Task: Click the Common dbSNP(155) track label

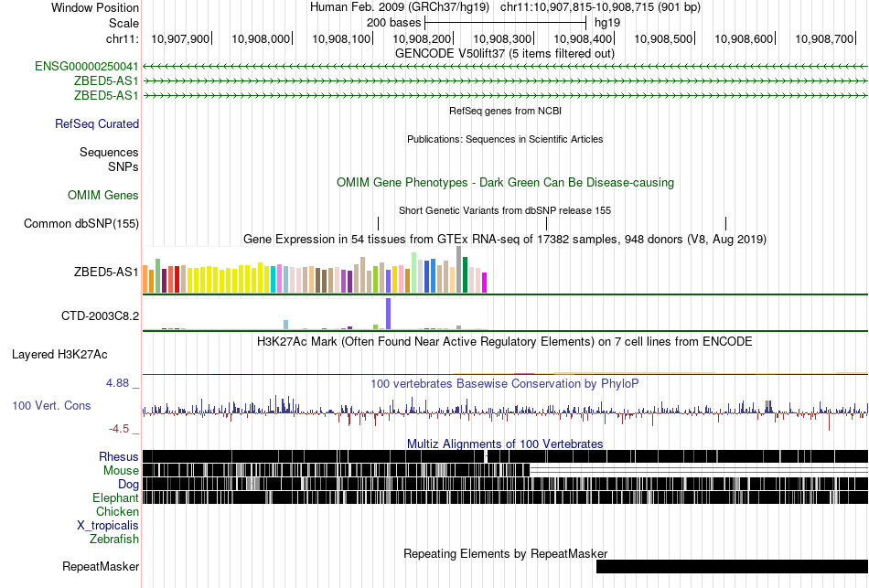Action: [x=81, y=223]
